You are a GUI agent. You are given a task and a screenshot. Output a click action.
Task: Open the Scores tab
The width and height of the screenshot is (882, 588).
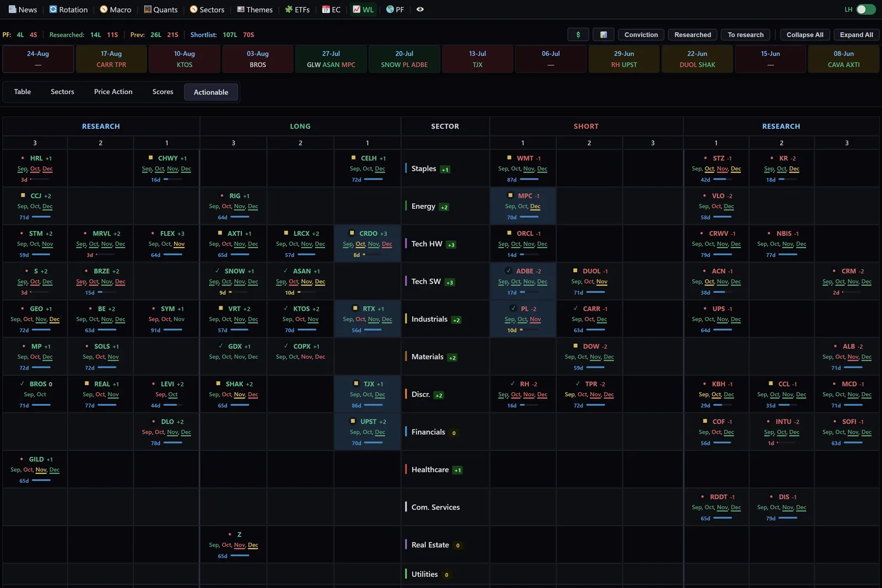(x=163, y=92)
